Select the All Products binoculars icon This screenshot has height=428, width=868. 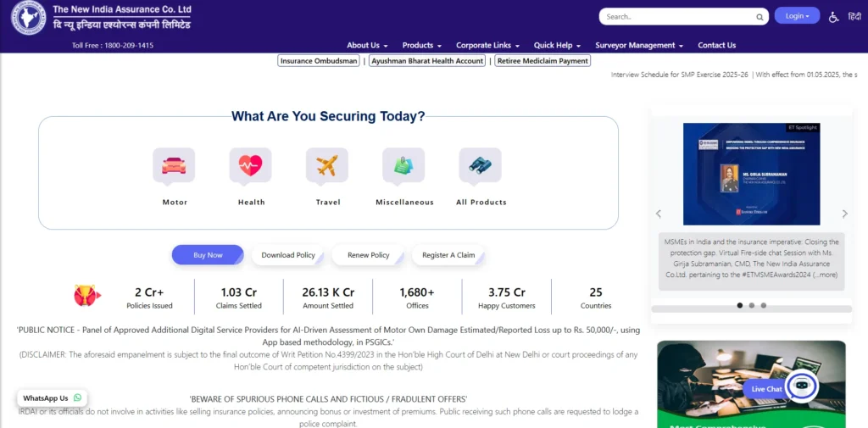coord(480,165)
